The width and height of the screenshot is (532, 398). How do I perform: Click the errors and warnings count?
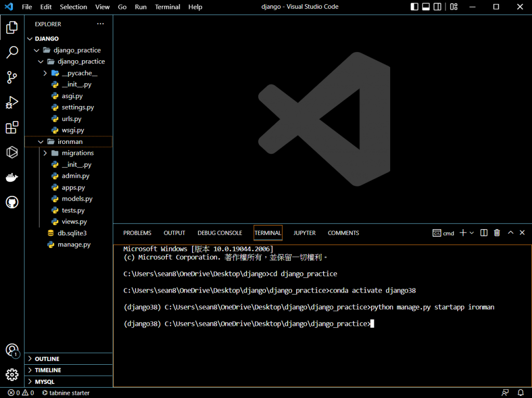[x=21, y=393]
